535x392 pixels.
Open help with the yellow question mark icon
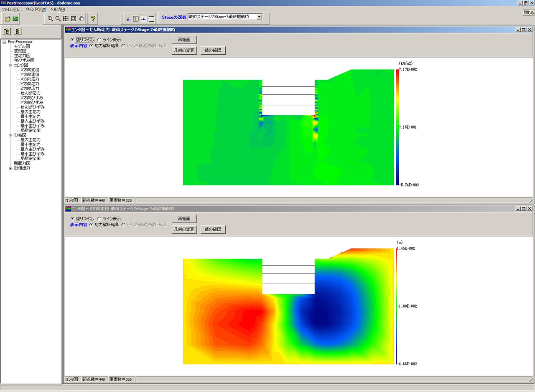click(x=93, y=19)
